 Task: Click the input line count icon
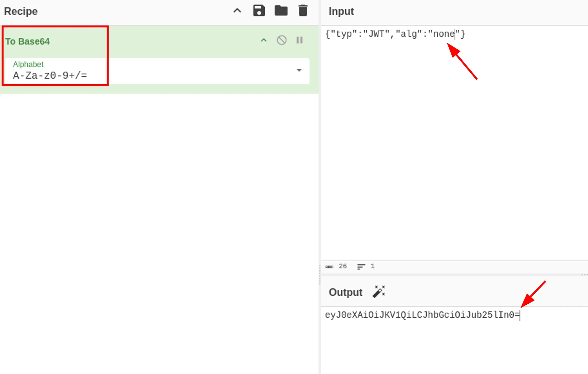(361, 267)
